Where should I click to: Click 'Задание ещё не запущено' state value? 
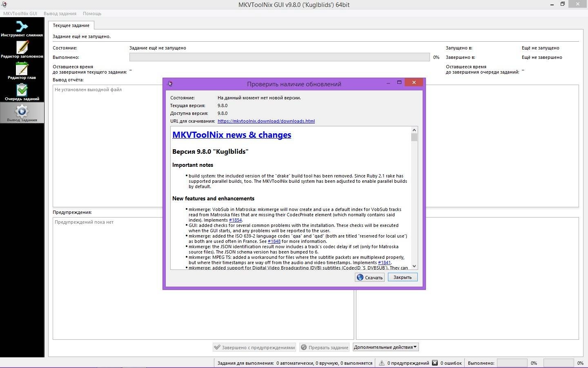tap(158, 48)
